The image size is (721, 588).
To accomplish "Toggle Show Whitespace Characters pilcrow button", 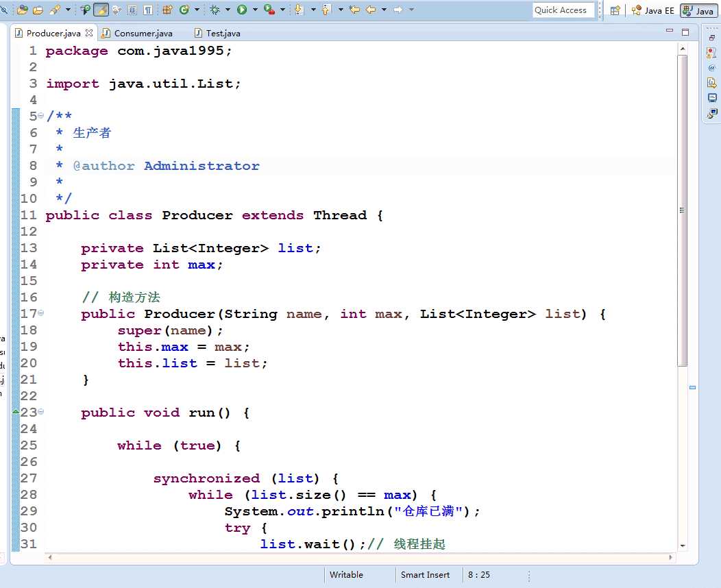I will [x=148, y=9].
